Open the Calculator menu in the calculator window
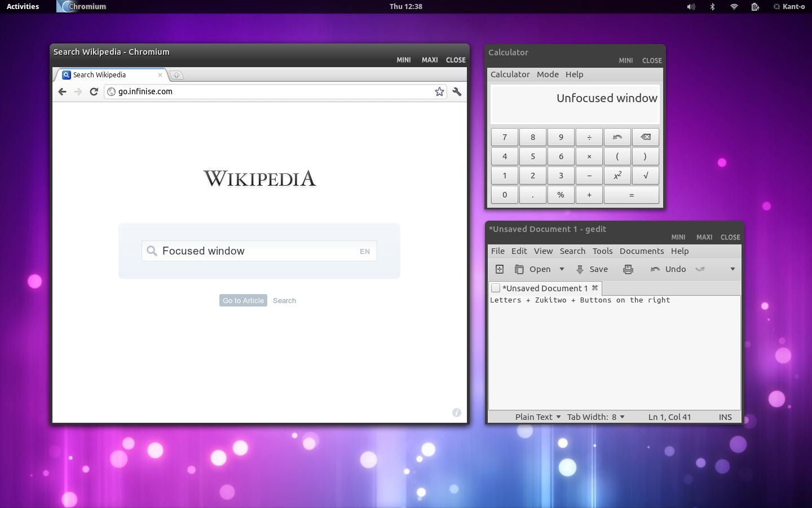 pos(510,75)
